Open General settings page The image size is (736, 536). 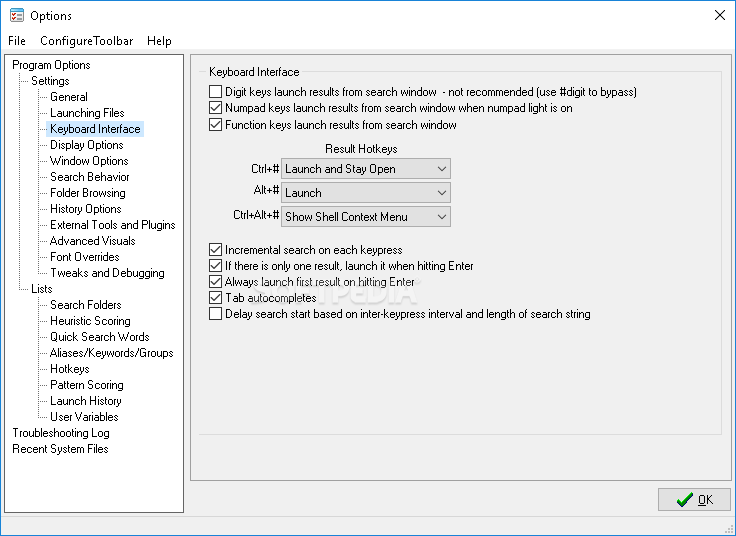click(69, 97)
